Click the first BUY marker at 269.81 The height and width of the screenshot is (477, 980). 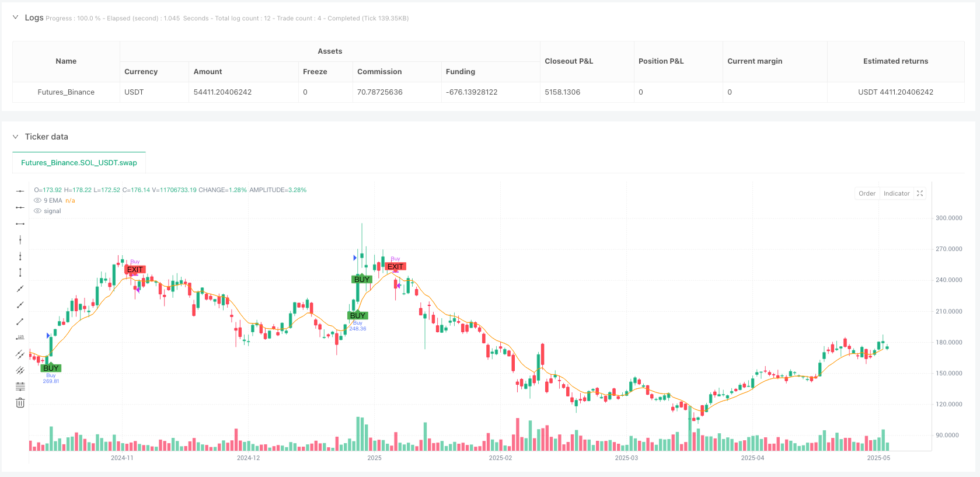(51, 368)
